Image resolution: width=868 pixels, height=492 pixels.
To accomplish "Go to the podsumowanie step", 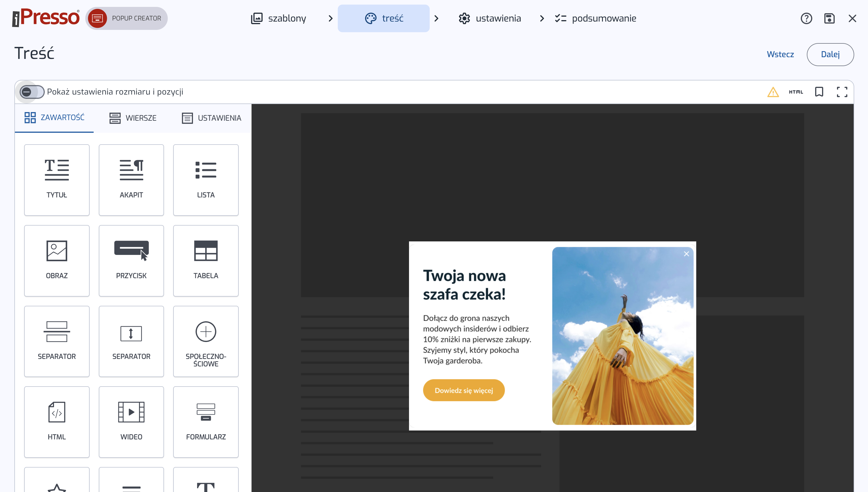I will 596,18.
